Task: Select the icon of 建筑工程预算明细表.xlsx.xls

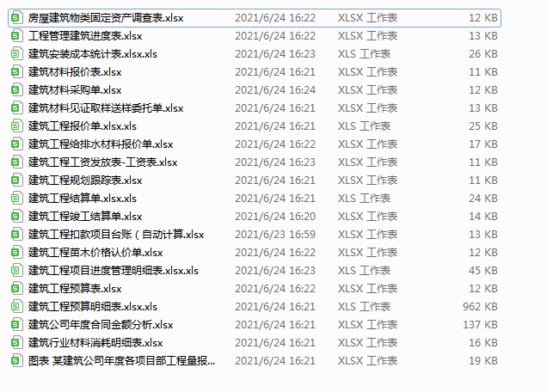Action: [x=16, y=307]
